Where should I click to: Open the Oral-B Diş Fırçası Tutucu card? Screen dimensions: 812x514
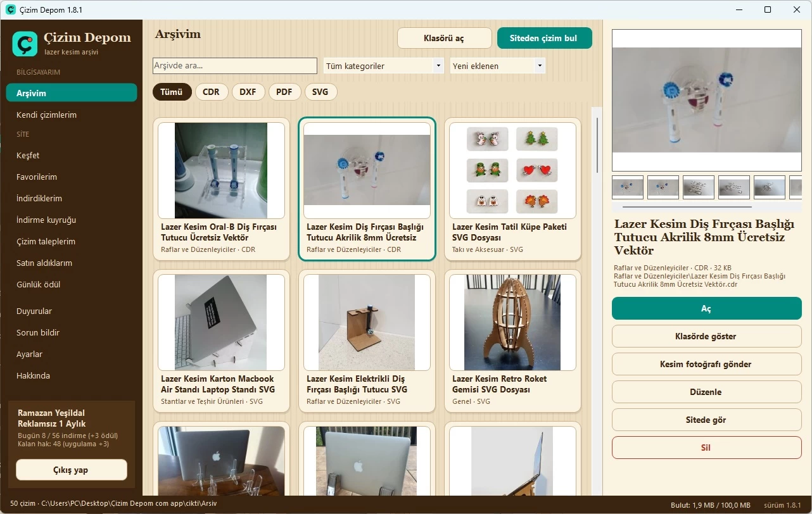(221, 189)
